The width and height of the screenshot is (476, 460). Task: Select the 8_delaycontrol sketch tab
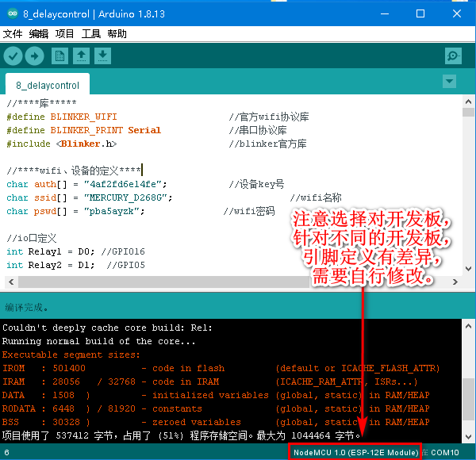tap(48, 86)
